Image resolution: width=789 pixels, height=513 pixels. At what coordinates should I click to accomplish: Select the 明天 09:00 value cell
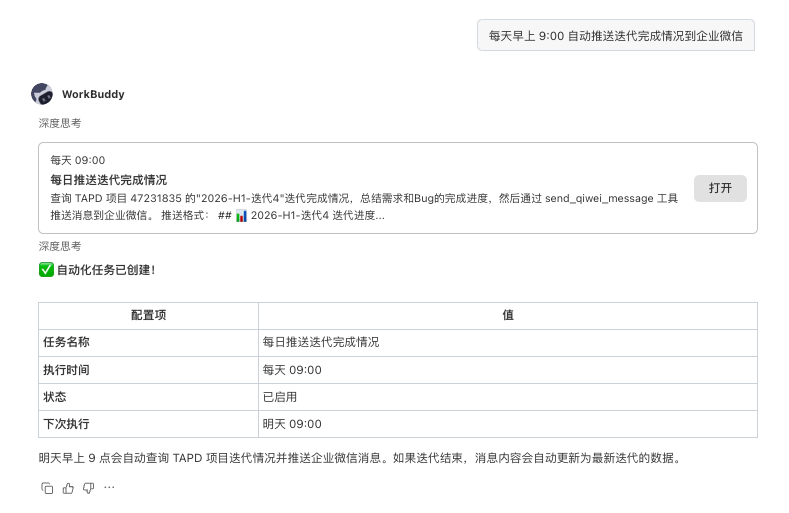coord(508,424)
